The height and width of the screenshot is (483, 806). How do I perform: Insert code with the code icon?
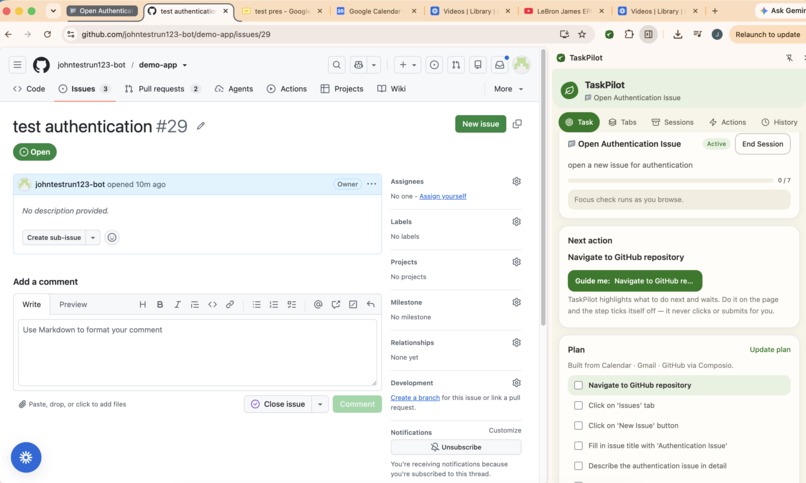coord(212,304)
